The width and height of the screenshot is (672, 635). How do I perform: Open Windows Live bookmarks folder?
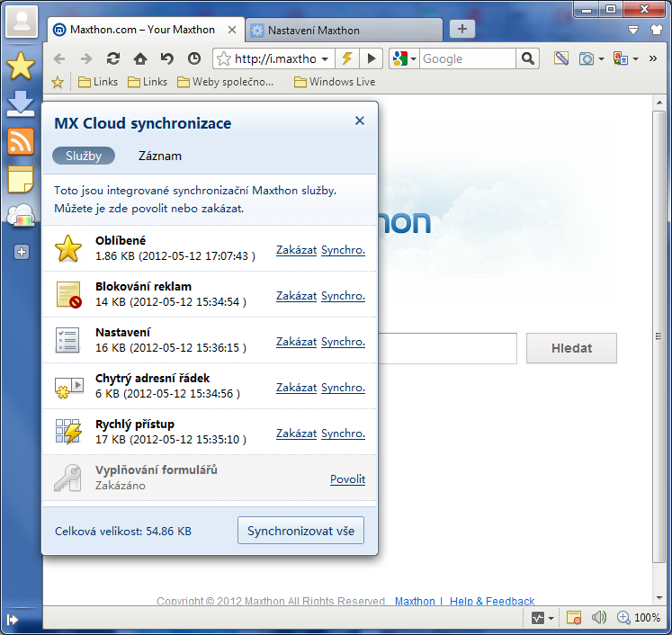point(335,82)
